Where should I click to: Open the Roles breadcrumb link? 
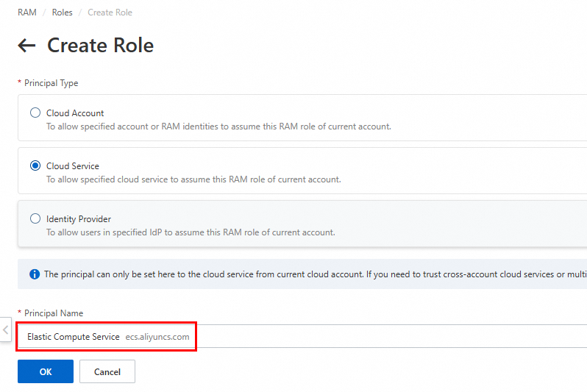pyautogui.click(x=62, y=13)
